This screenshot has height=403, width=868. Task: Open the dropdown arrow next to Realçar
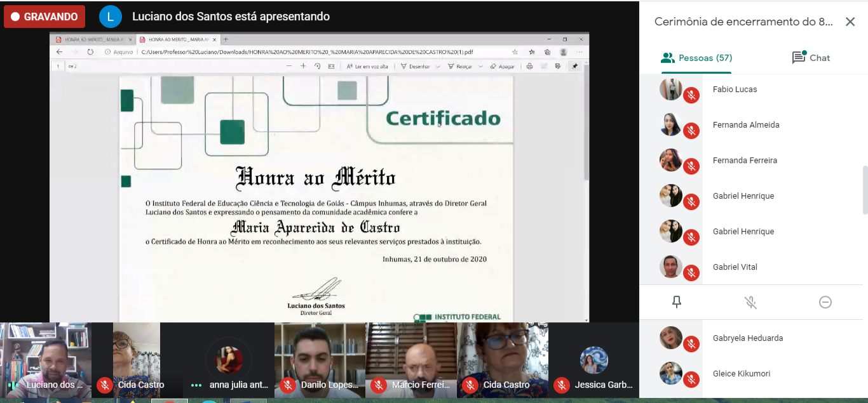(x=480, y=67)
